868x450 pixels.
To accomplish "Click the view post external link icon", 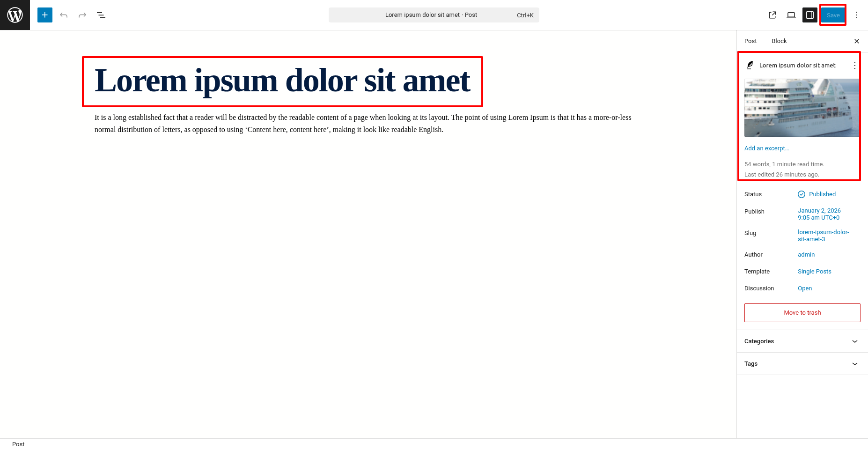I will click(772, 15).
